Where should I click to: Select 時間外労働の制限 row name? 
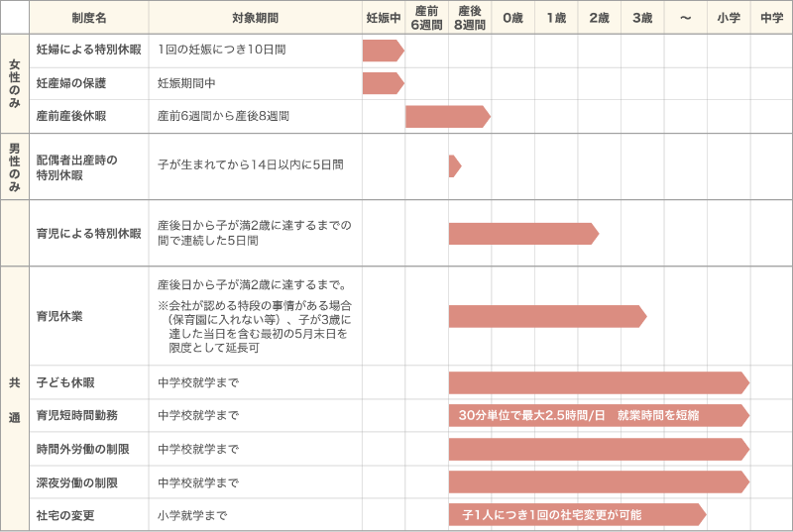point(83,449)
